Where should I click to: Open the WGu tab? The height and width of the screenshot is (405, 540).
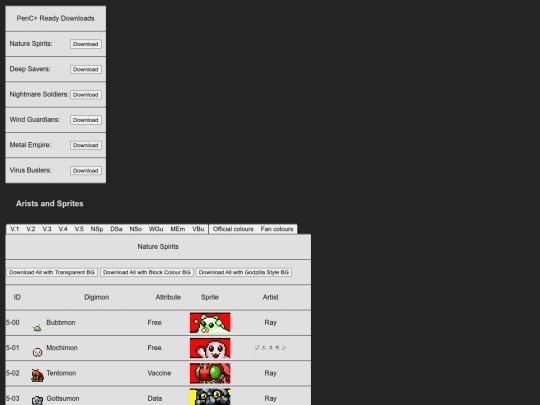click(x=156, y=229)
